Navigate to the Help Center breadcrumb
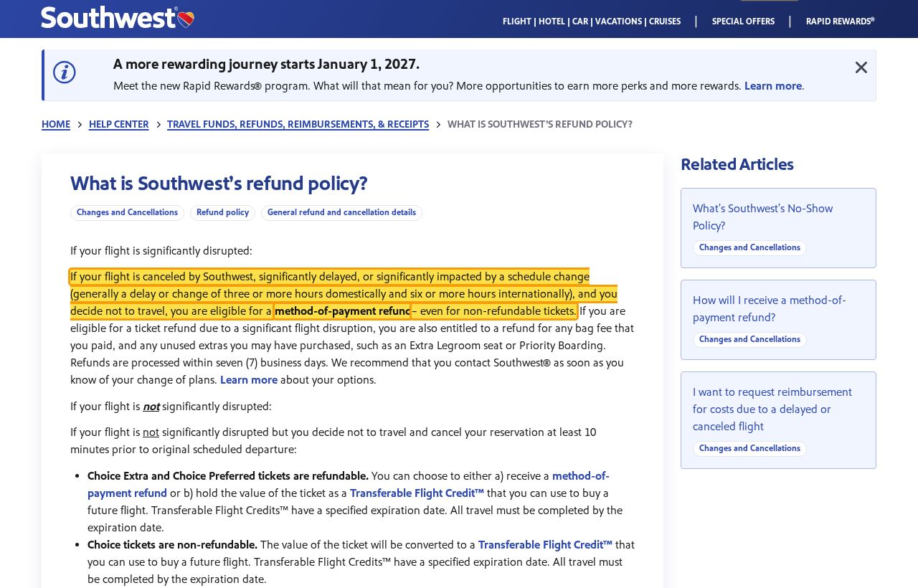 (x=119, y=125)
